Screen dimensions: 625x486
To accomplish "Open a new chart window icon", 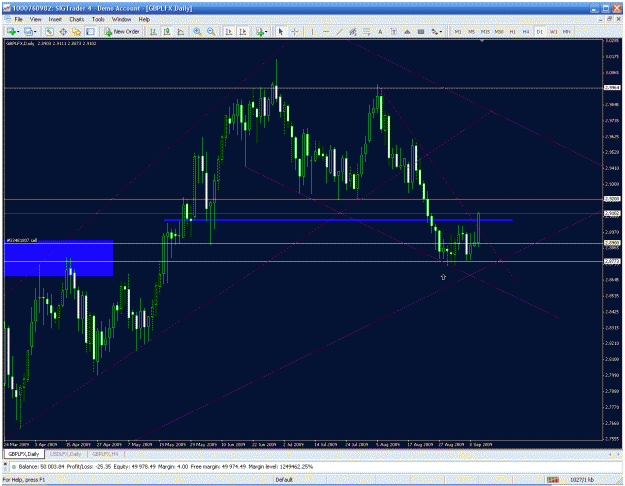I will (11, 31).
